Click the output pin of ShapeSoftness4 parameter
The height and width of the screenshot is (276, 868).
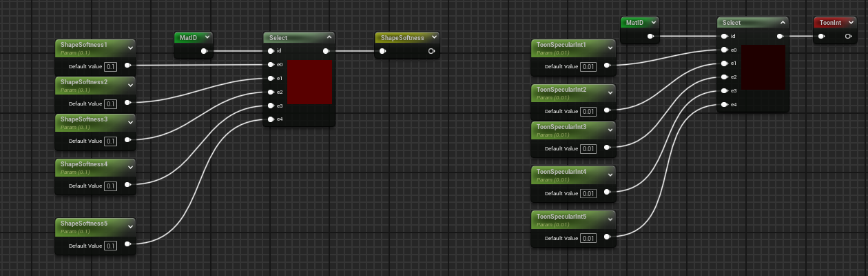click(127, 186)
